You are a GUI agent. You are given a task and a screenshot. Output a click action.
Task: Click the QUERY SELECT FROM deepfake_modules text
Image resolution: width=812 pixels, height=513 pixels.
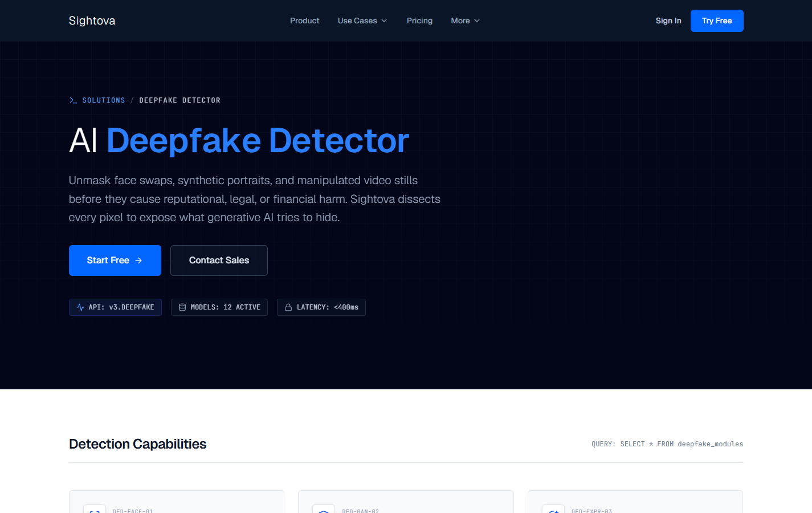pyautogui.click(x=667, y=444)
